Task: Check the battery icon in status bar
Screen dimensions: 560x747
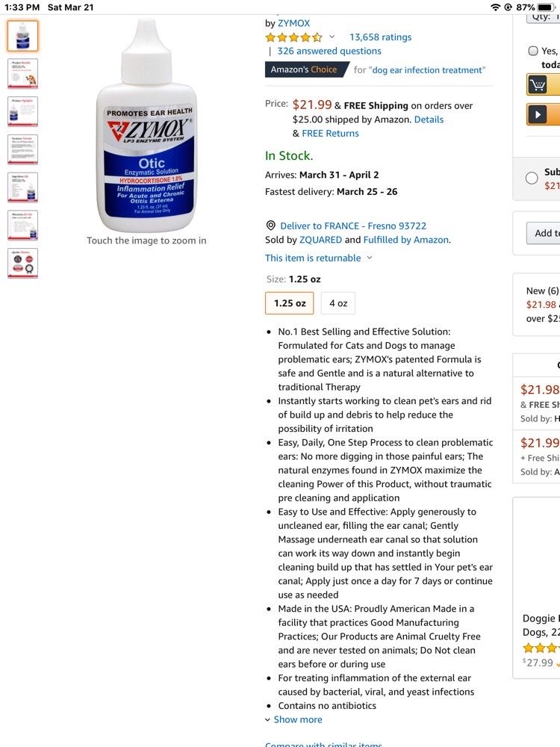Action: click(545, 7)
